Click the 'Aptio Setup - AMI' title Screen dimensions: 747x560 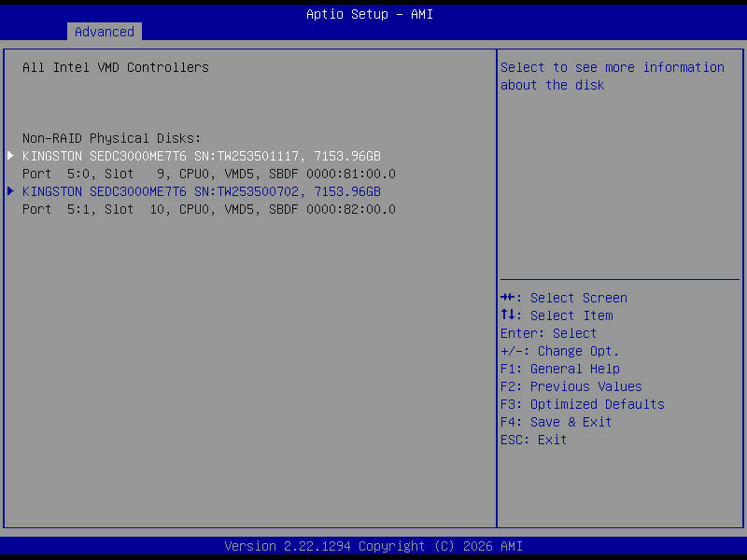tap(370, 14)
